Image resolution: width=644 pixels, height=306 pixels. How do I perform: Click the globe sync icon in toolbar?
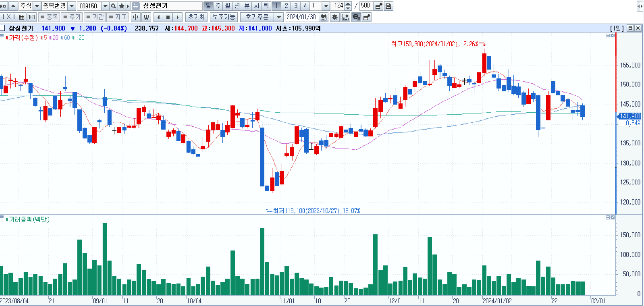pyautogui.click(x=356, y=17)
